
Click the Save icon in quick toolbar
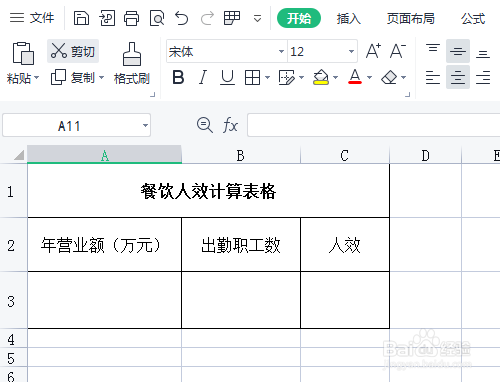tap(81, 18)
